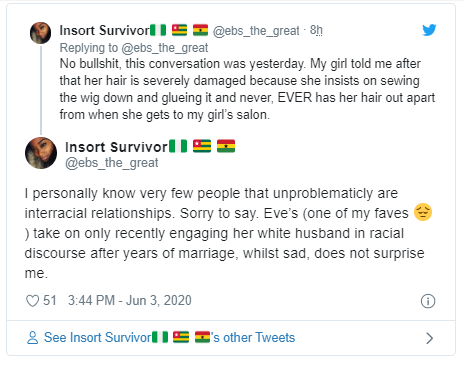Click the Nigerian flag emoji in main display name
The image size is (464, 365).
(x=178, y=146)
